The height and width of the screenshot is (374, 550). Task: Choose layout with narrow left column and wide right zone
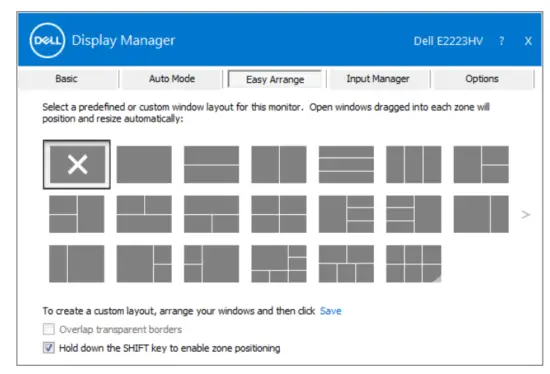(77, 264)
